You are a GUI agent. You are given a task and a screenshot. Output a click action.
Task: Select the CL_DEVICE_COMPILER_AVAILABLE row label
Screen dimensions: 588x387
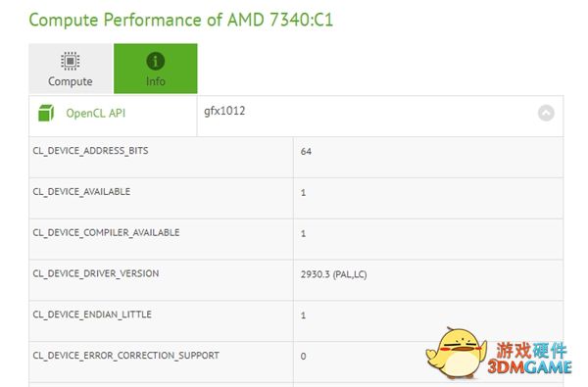point(106,232)
